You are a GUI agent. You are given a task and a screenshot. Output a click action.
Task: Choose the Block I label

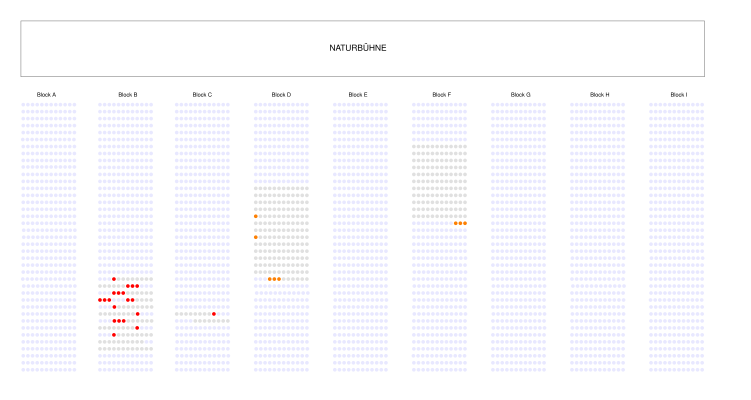tap(679, 95)
